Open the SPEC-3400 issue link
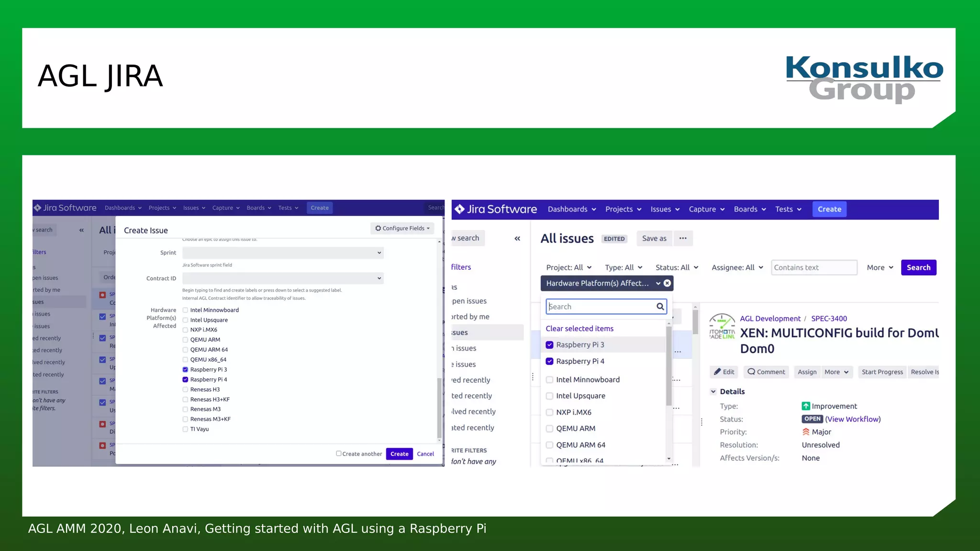 tap(829, 319)
